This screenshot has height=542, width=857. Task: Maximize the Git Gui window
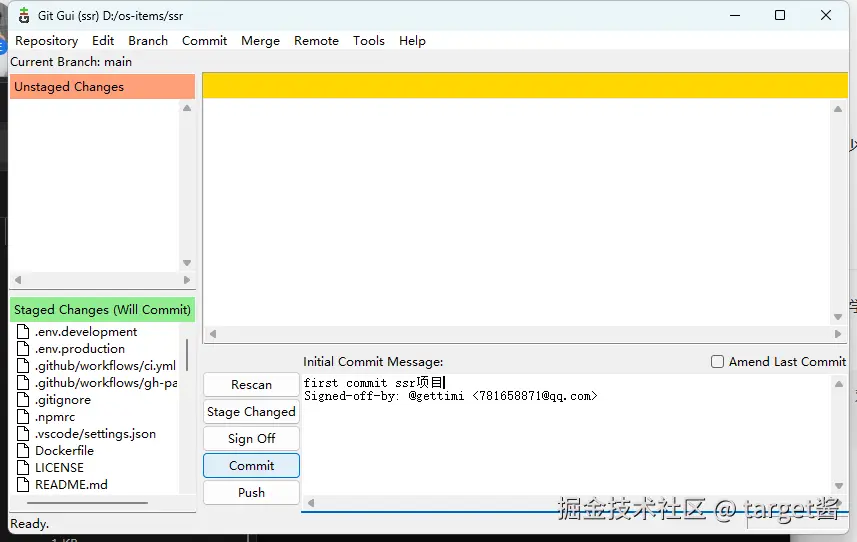click(780, 15)
